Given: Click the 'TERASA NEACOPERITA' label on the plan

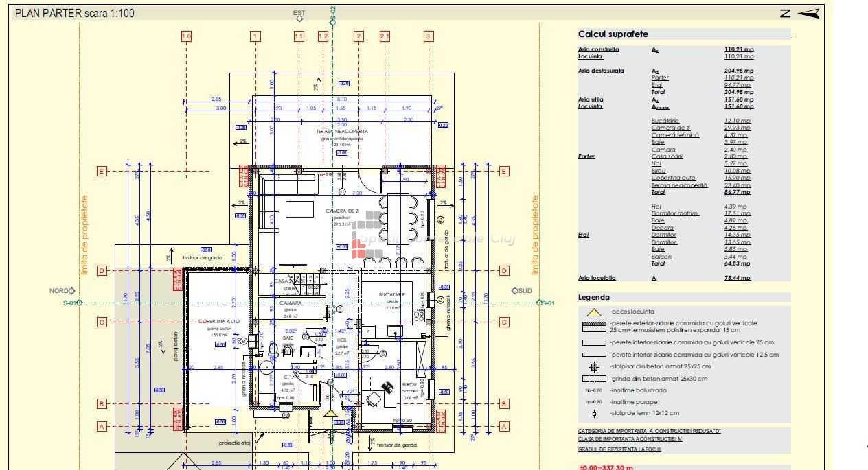Looking at the screenshot, I should [x=342, y=131].
